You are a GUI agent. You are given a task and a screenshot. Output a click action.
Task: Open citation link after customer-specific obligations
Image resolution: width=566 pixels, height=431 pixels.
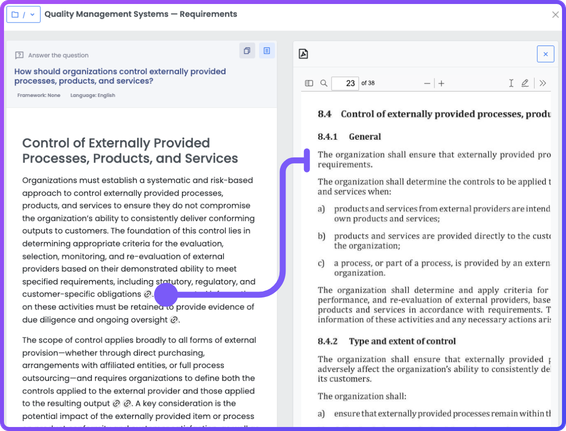coord(147,294)
